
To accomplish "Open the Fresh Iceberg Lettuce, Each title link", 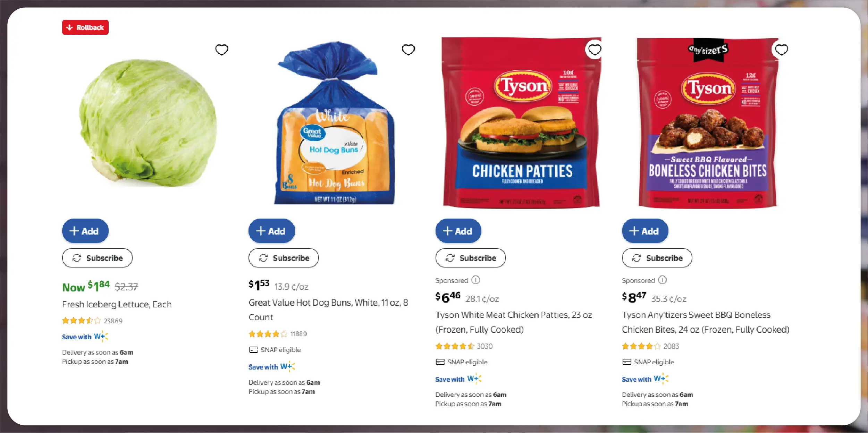I will pos(117,304).
